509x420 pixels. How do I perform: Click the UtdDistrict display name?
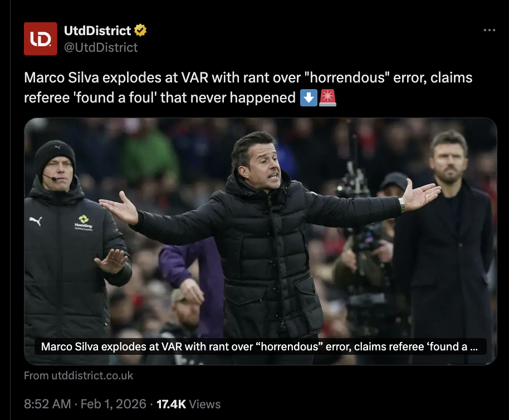(97, 31)
